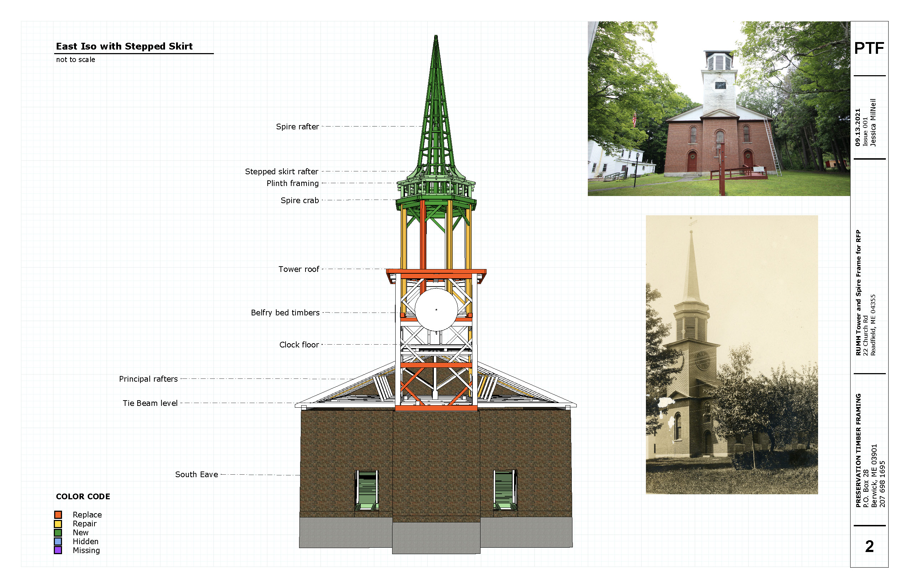
Task: Click the 'Plinth framing' label
Action: coord(293,183)
